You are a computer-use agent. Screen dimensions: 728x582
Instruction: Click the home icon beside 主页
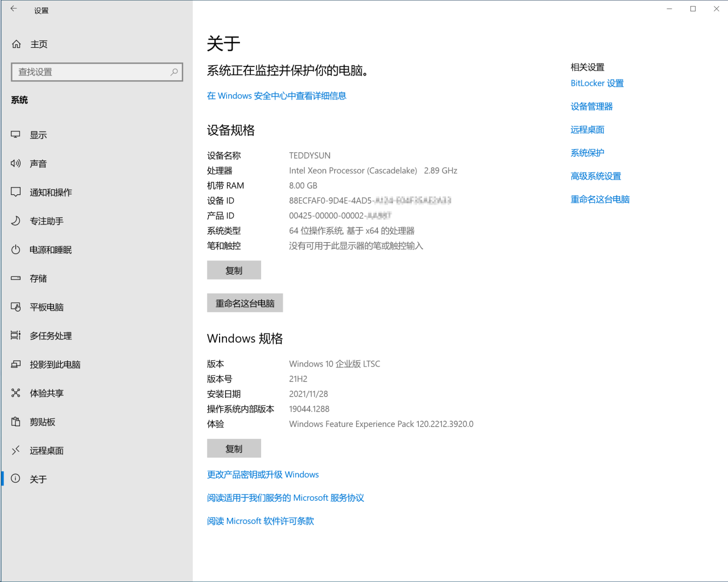[x=16, y=44]
